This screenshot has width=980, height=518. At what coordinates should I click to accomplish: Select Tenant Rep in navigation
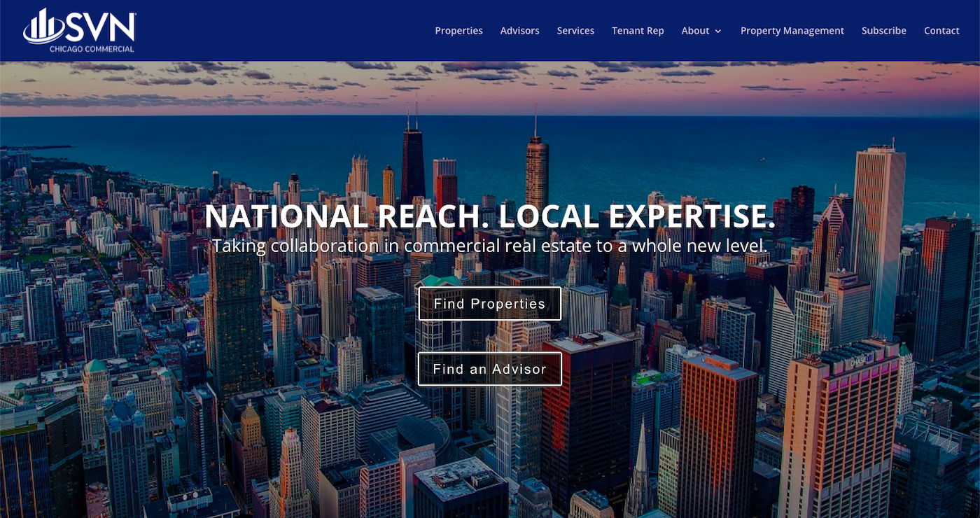pos(638,31)
